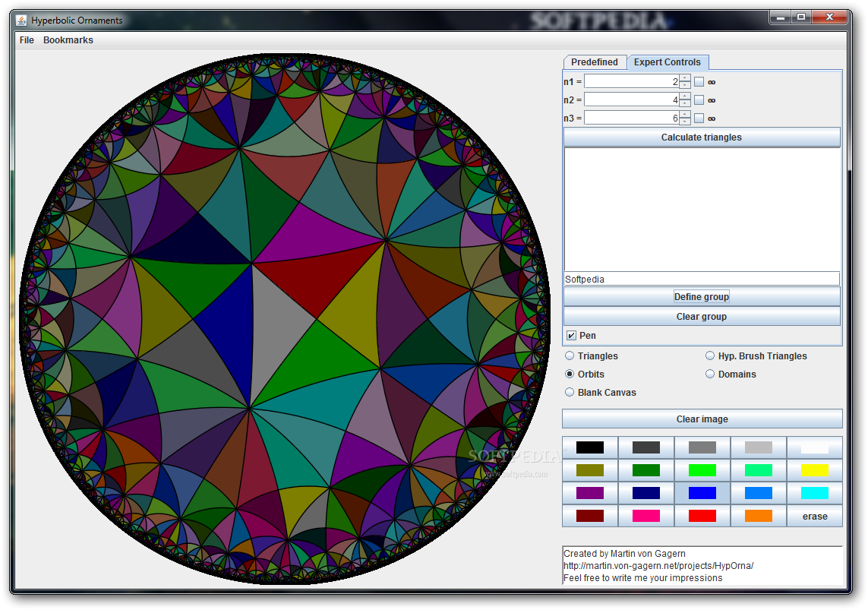Image resolution: width=868 pixels, height=610 pixels.
Task: Decrease n2 with the down arrow
Action: click(x=685, y=103)
